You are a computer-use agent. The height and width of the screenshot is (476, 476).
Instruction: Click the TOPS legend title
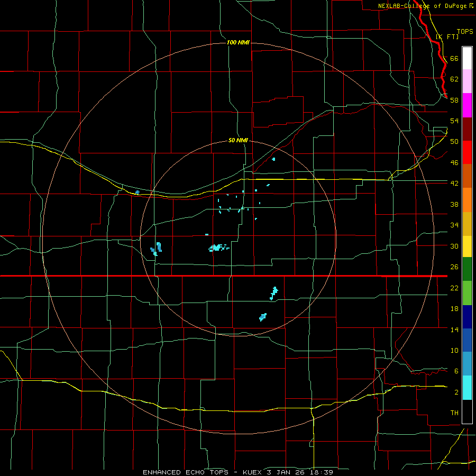465,31
